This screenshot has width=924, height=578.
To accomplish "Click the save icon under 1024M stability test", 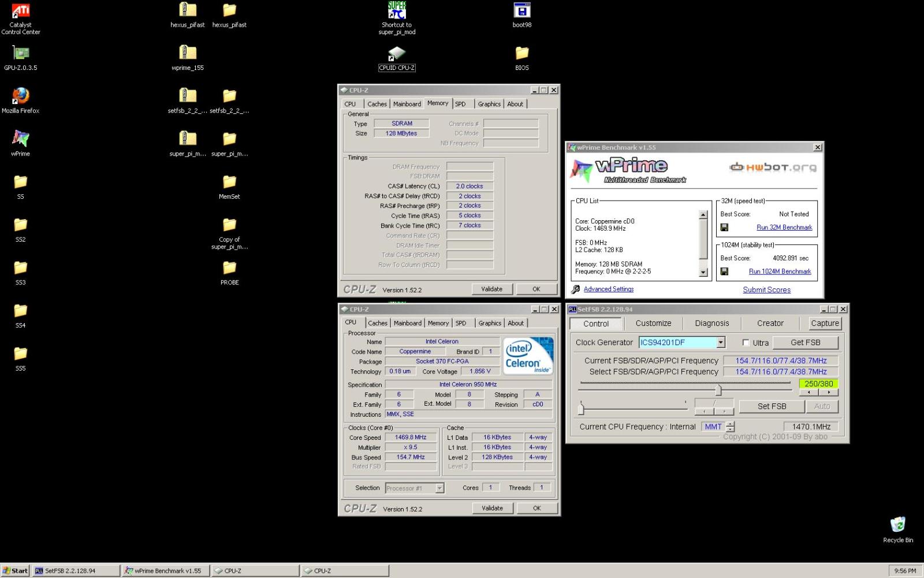I will click(724, 271).
